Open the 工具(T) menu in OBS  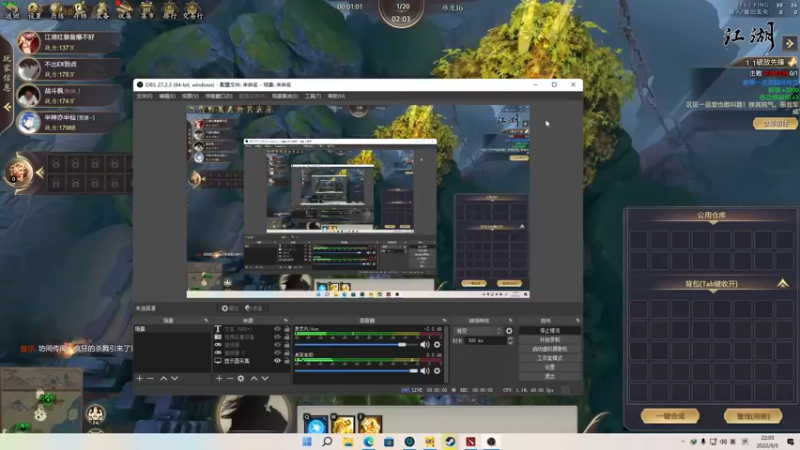(313, 96)
